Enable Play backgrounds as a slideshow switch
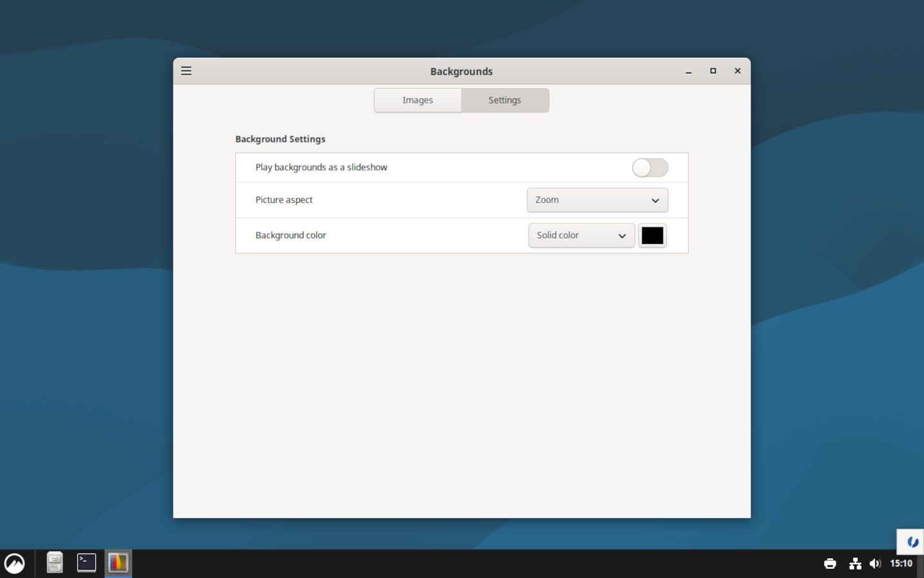The image size is (924, 578). tap(649, 168)
